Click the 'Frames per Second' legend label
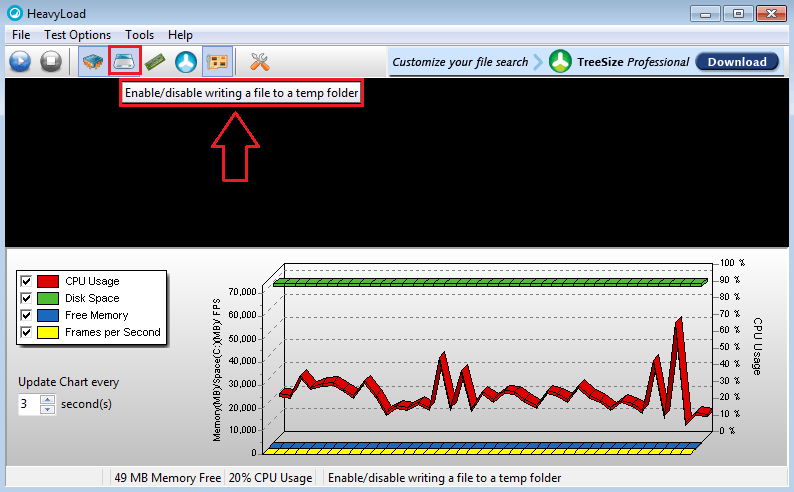 [x=112, y=333]
